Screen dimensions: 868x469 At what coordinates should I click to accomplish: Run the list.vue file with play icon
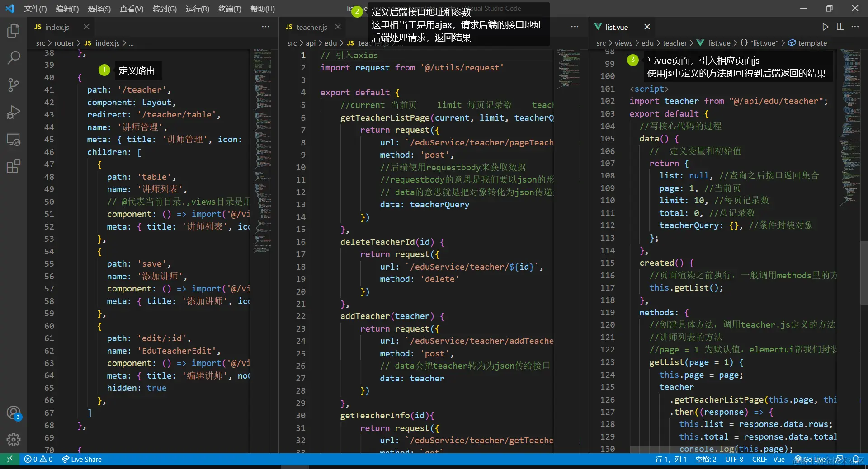825,27
